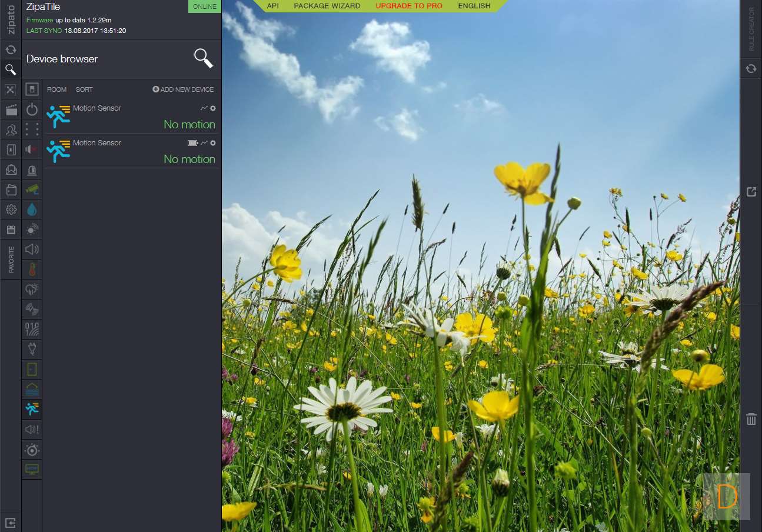Open the gear settings icon in left sidebar
This screenshot has height=532, width=762.
click(11, 210)
